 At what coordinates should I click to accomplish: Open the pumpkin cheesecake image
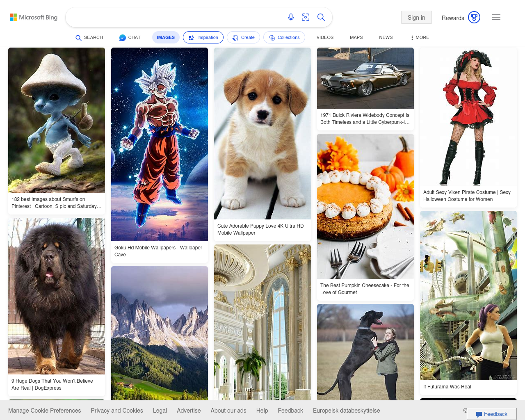pos(365,206)
